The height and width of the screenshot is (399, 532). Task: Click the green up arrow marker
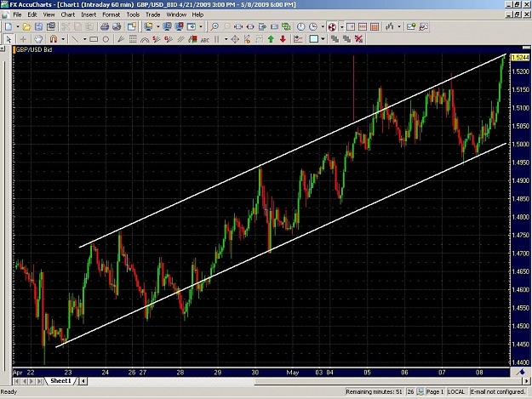tap(271, 39)
